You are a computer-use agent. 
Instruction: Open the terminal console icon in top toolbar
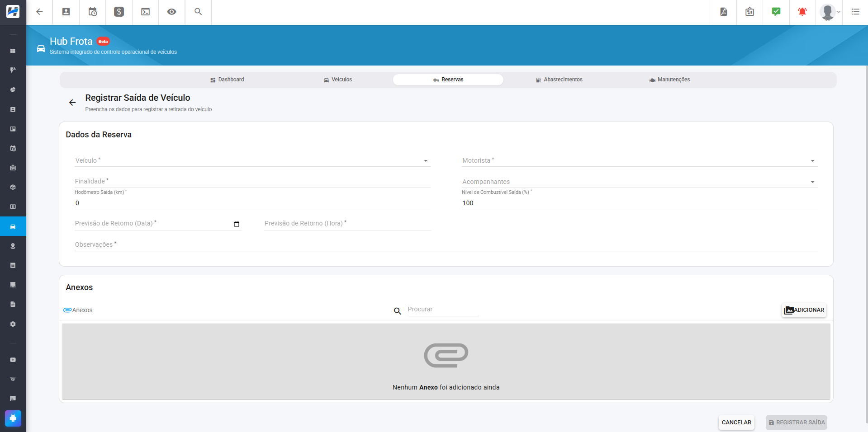[145, 12]
